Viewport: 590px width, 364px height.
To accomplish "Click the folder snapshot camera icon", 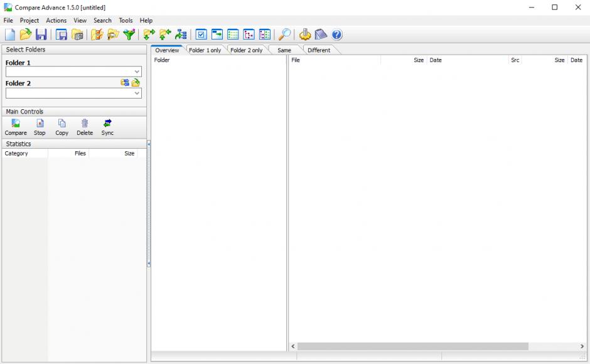I will click(x=77, y=35).
